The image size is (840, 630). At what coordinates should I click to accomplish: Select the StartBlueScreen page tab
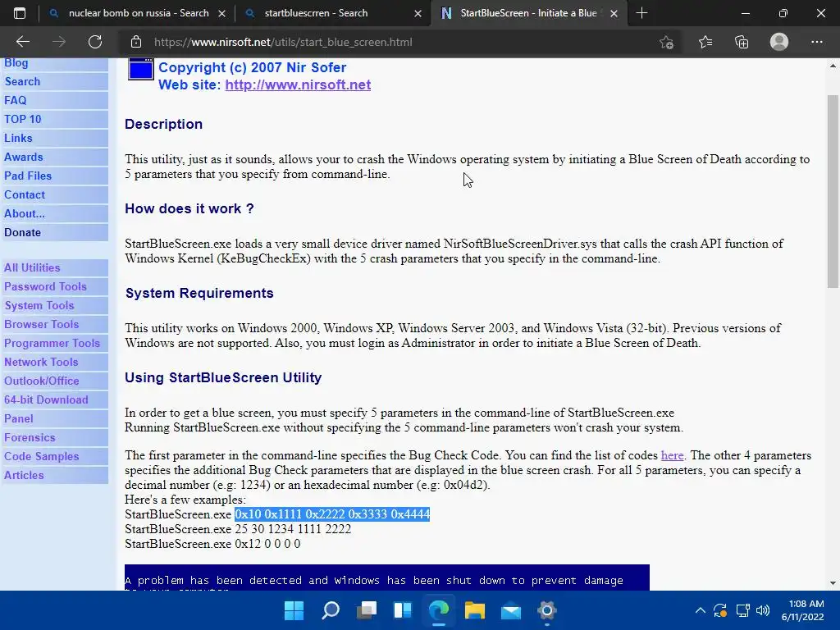[527, 13]
